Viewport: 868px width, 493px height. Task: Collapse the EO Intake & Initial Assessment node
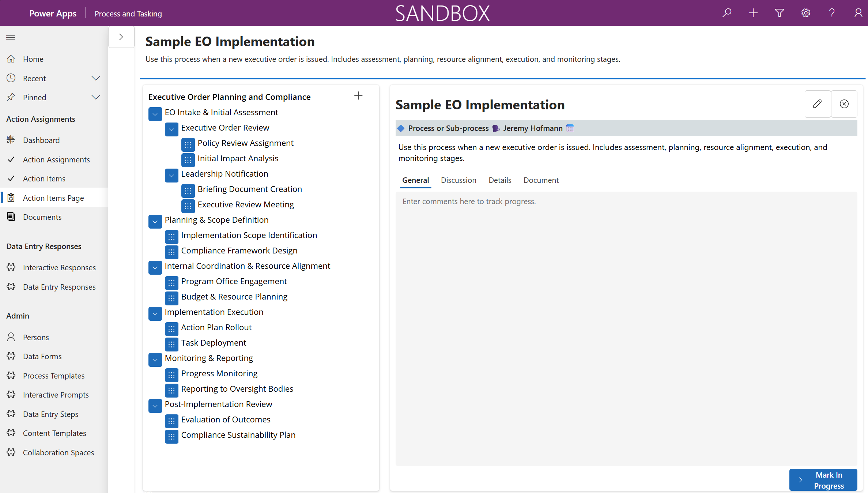coord(155,114)
